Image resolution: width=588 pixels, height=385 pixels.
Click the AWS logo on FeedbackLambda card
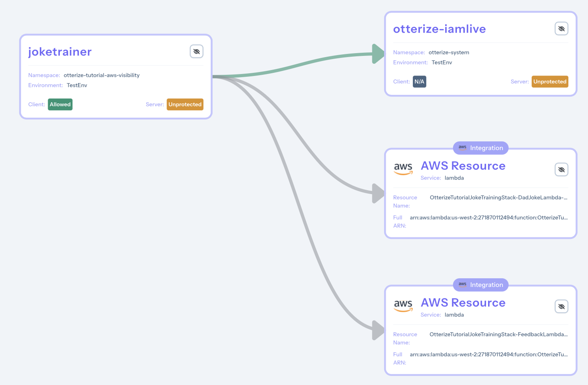403,305
